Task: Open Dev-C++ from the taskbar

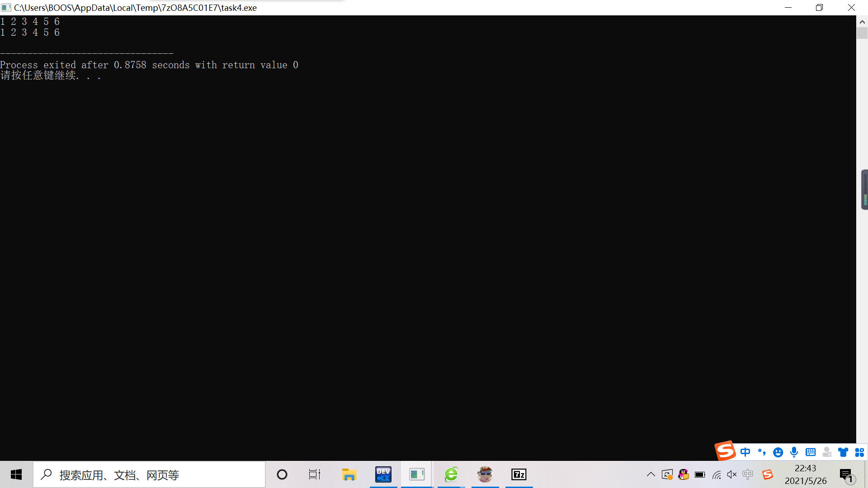Action: click(x=383, y=474)
